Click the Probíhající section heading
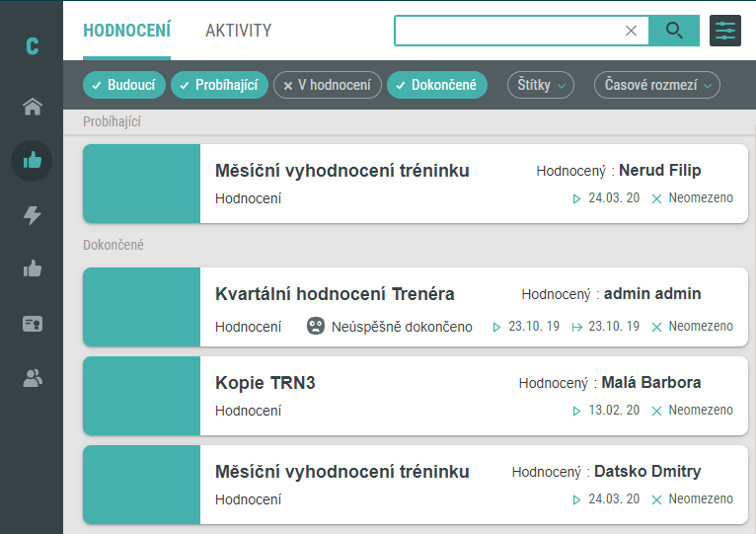This screenshot has height=534, width=756. point(112,121)
